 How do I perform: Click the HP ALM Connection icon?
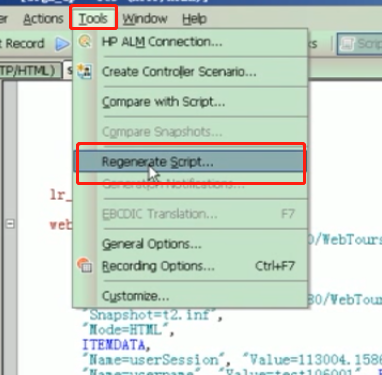[85, 42]
